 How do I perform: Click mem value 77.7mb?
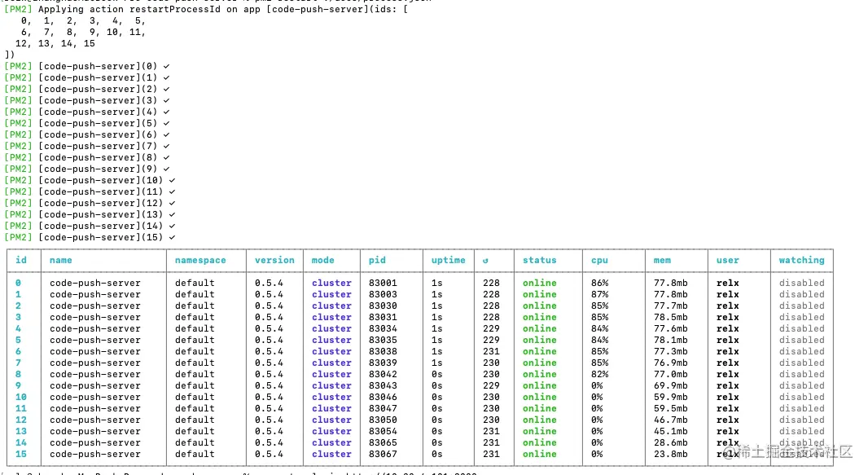pyautogui.click(x=670, y=306)
